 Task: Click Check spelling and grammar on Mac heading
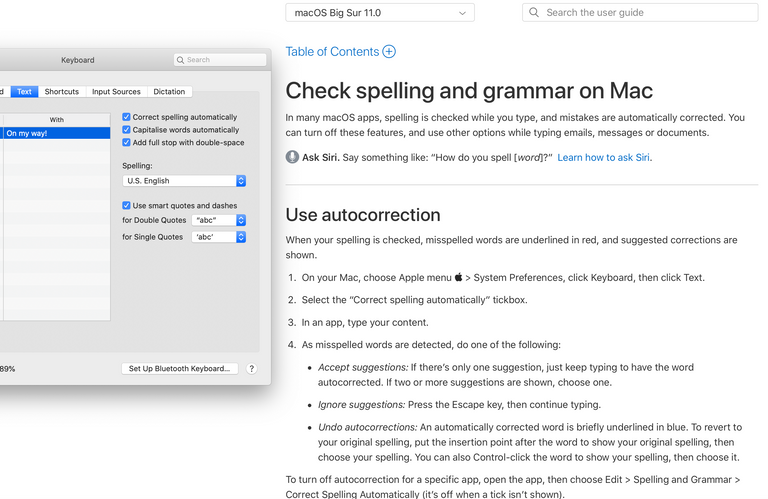469,91
